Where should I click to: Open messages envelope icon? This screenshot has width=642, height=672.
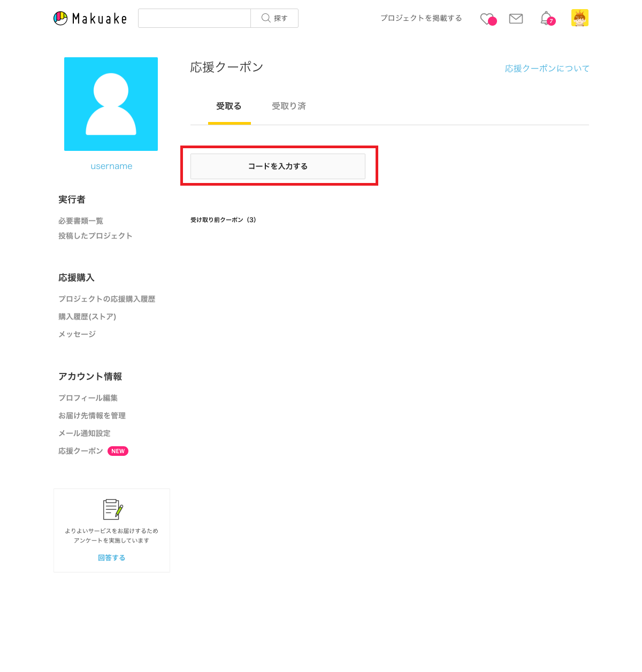pyautogui.click(x=516, y=19)
